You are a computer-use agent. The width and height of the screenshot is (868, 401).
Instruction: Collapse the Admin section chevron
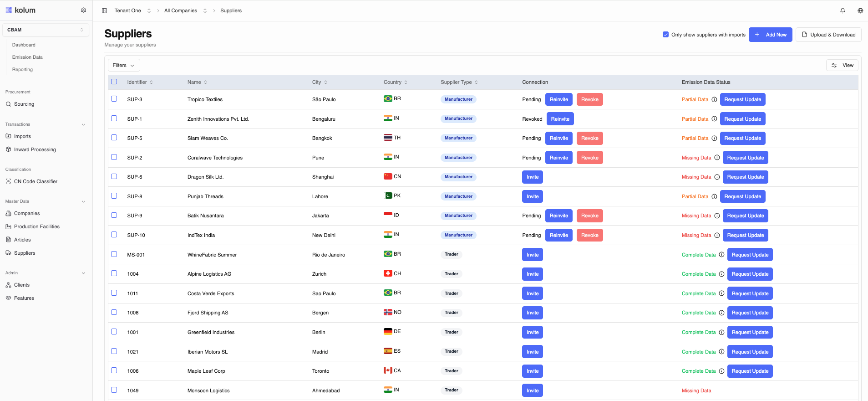[83, 273]
